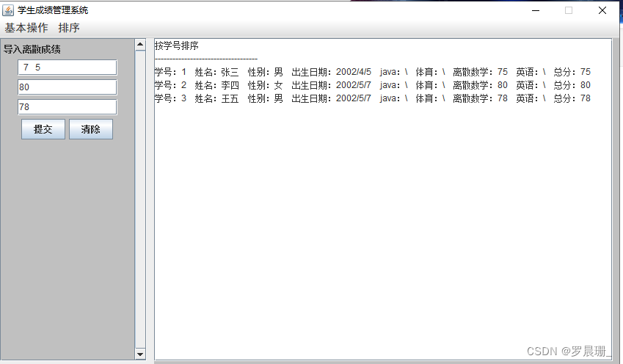Screen dimensions: 623x364
Task: Click the name 张三 in the first row
Action: pos(230,72)
